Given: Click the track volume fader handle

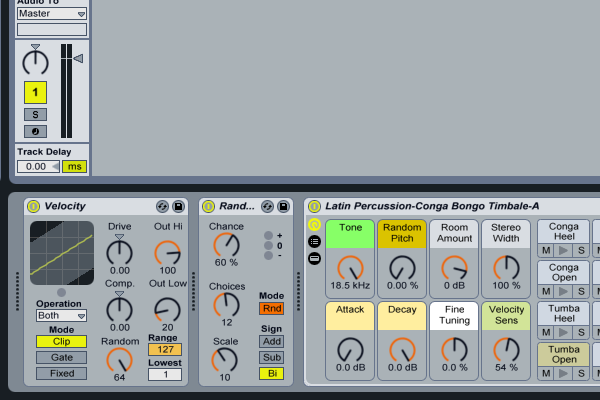Looking at the screenshot, I should (77, 59).
